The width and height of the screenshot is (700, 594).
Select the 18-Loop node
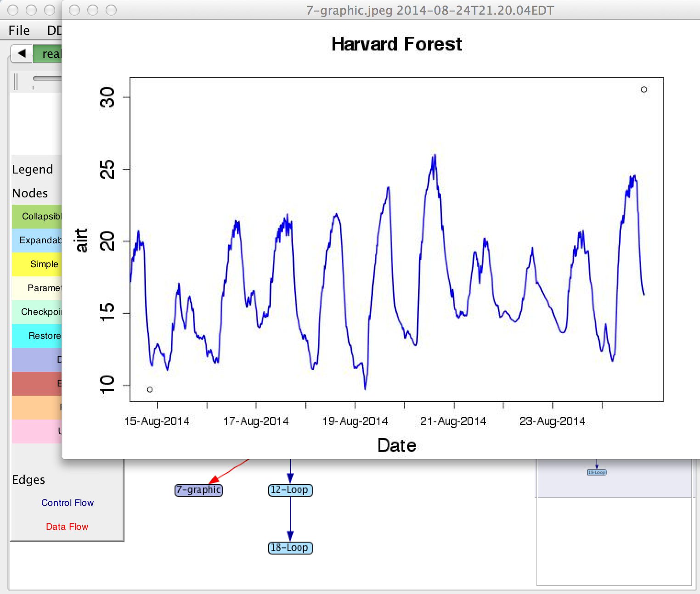[290, 548]
